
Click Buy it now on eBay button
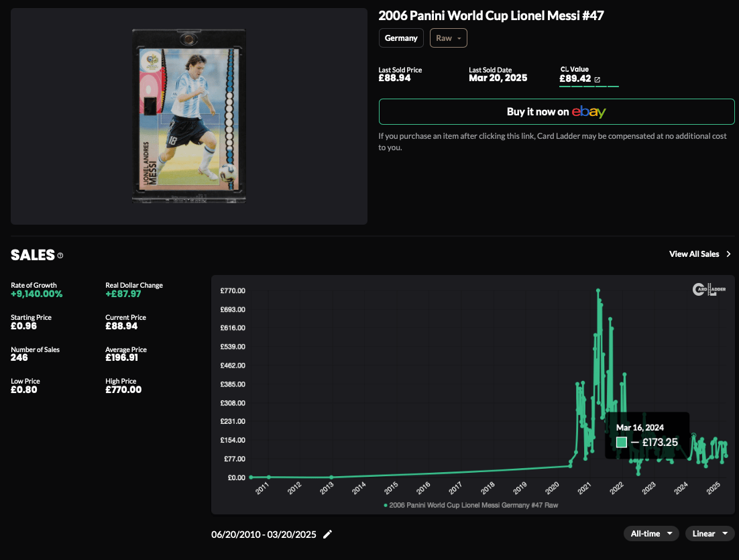point(557,112)
